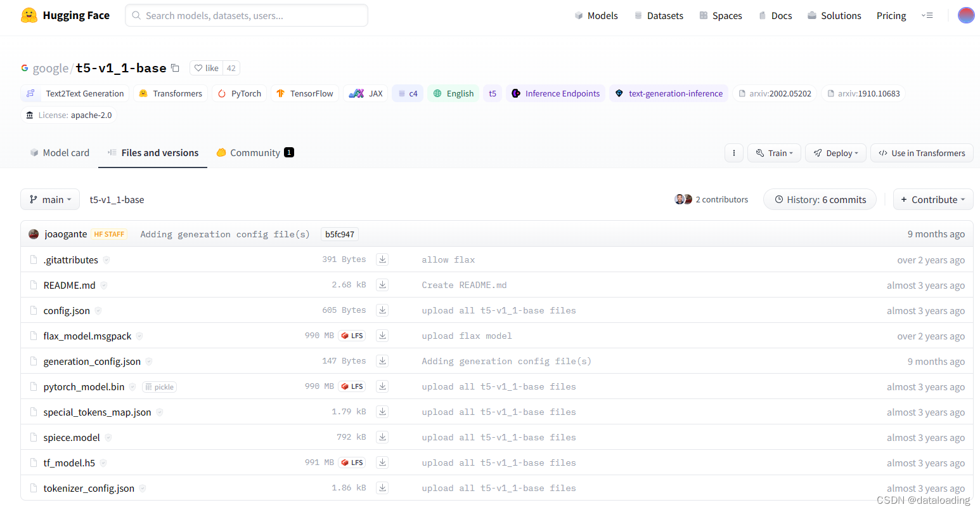Open spiece.model file
This screenshot has height=512, width=980.
click(72, 438)
